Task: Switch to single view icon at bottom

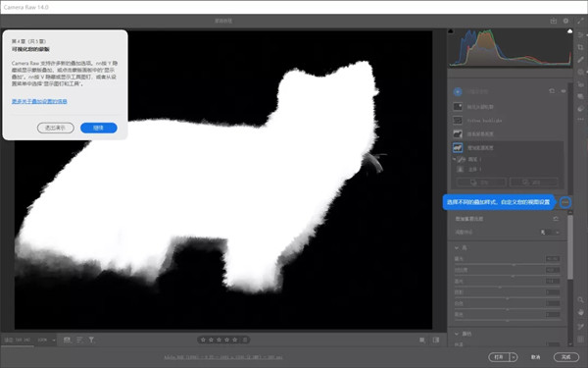Action: tap(422, 340)
